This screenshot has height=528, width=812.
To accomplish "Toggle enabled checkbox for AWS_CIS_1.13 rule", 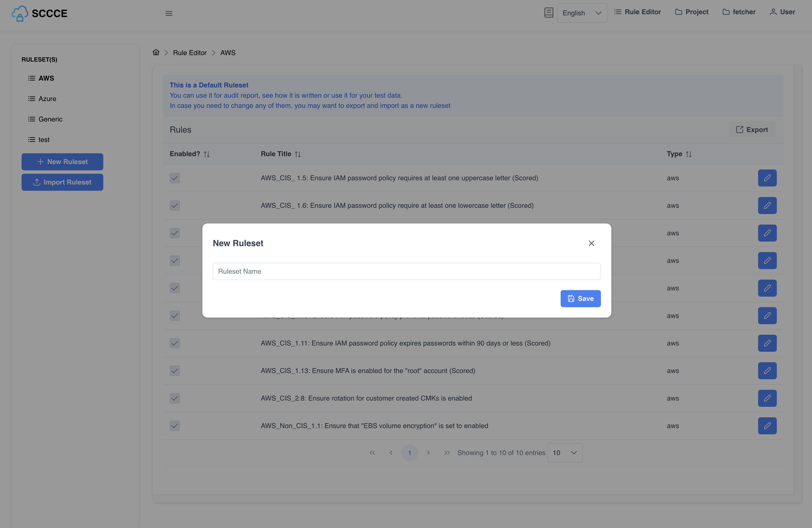I will pos(175,371).
